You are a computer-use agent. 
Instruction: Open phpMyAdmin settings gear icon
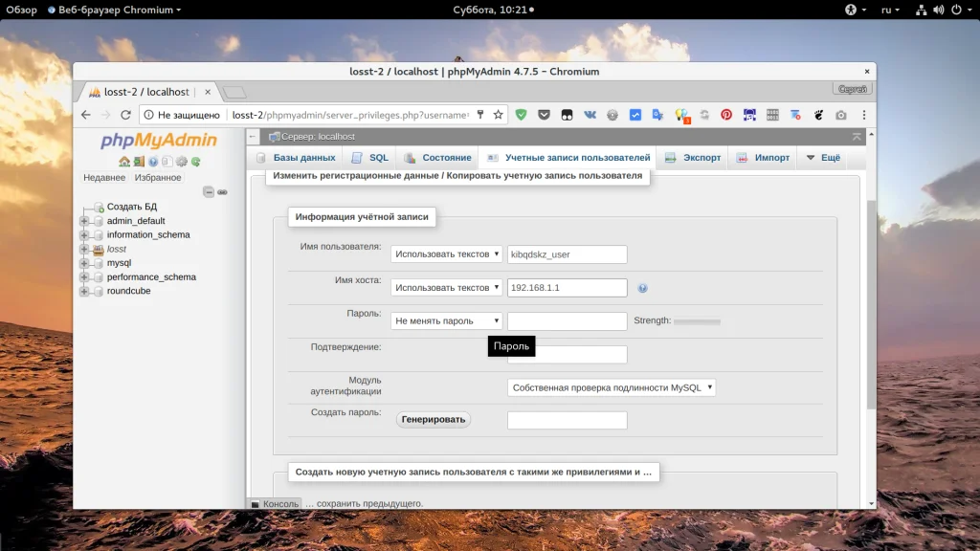click(x=181, y=162)
